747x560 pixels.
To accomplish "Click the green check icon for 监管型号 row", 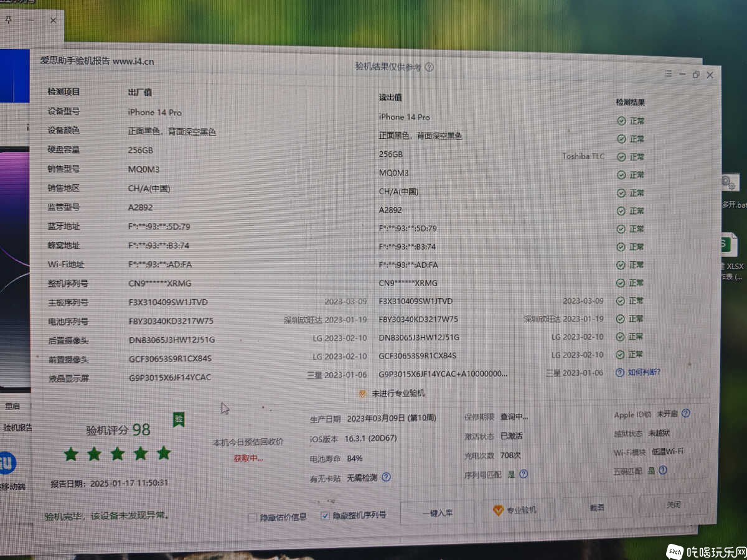I will tap(621, 211).
